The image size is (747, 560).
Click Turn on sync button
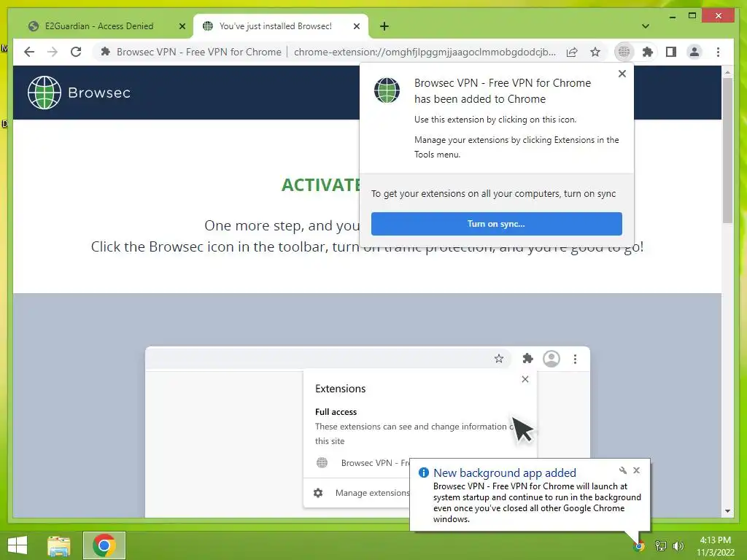coord(496,224)
